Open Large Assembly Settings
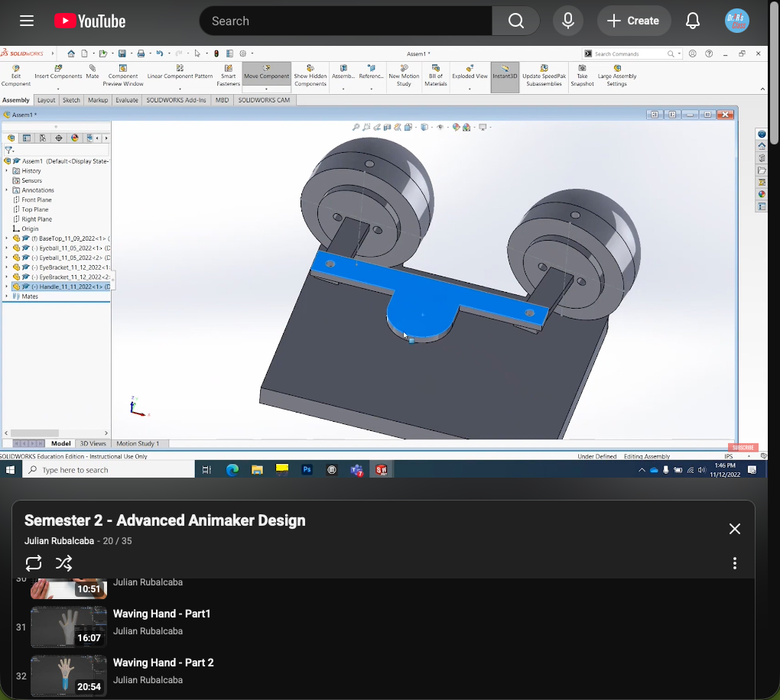This screenshot has height=700, width=780. click(617, 76)
